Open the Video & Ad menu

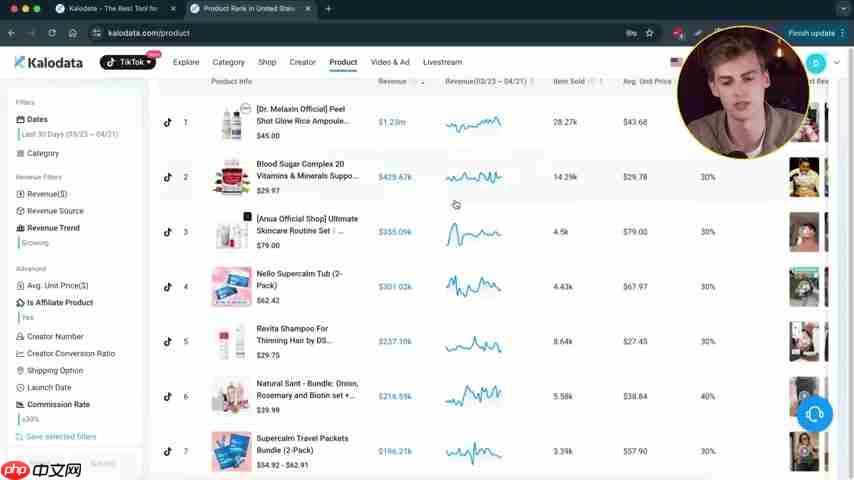pos(390,62)
